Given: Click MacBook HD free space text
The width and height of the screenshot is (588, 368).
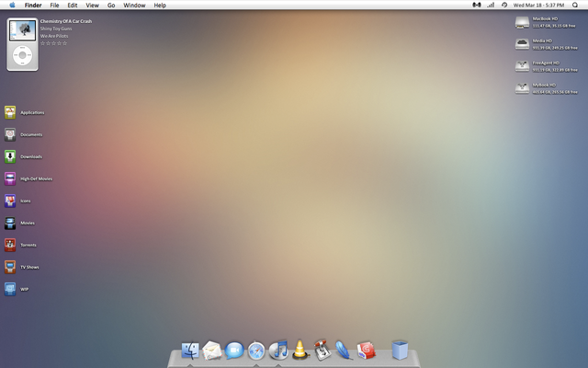Looking at the screenshot, I should 554,26.
